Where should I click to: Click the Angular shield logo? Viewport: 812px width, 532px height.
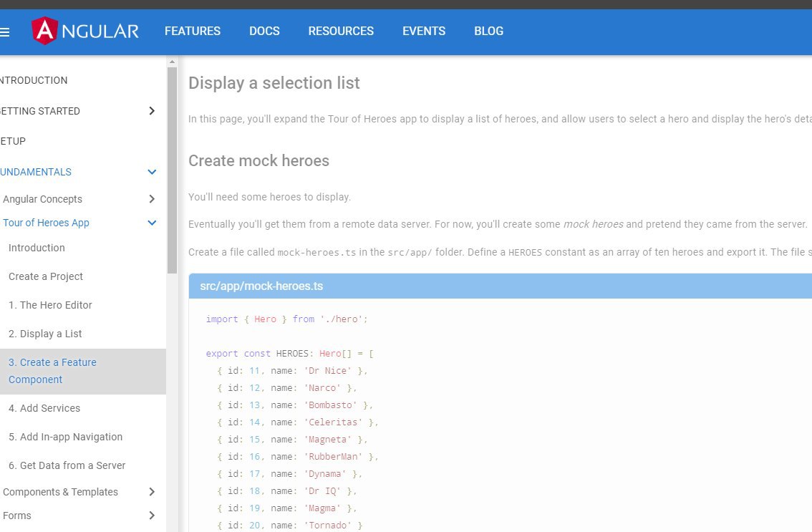coord(44,31)
